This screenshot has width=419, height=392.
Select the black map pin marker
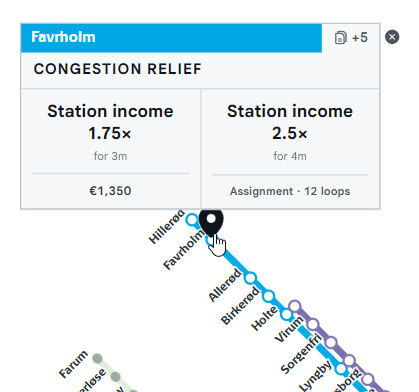coord(211,222)
